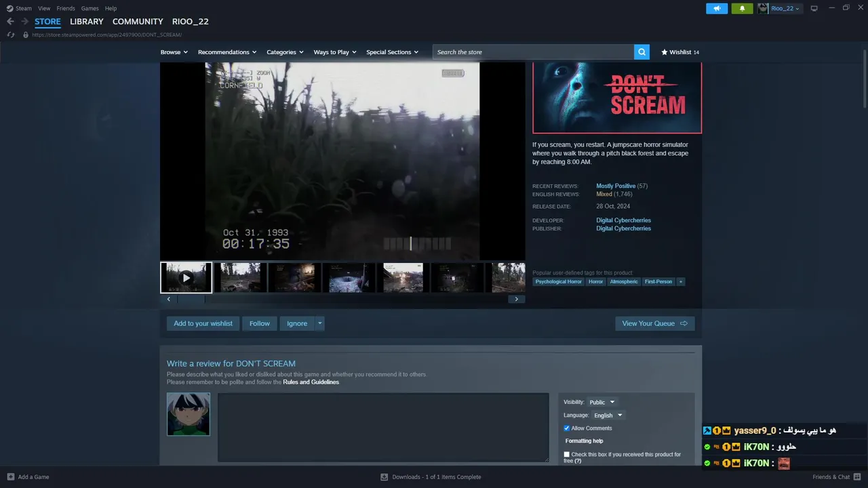Click the Ignore button
This screenshot has height=488, width=868.
297,323
